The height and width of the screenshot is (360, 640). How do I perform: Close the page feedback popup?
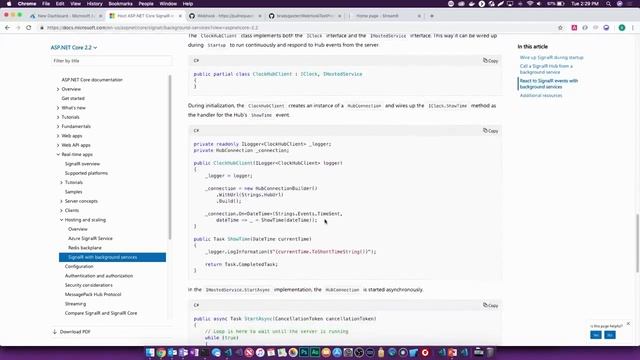click(628, 324)
